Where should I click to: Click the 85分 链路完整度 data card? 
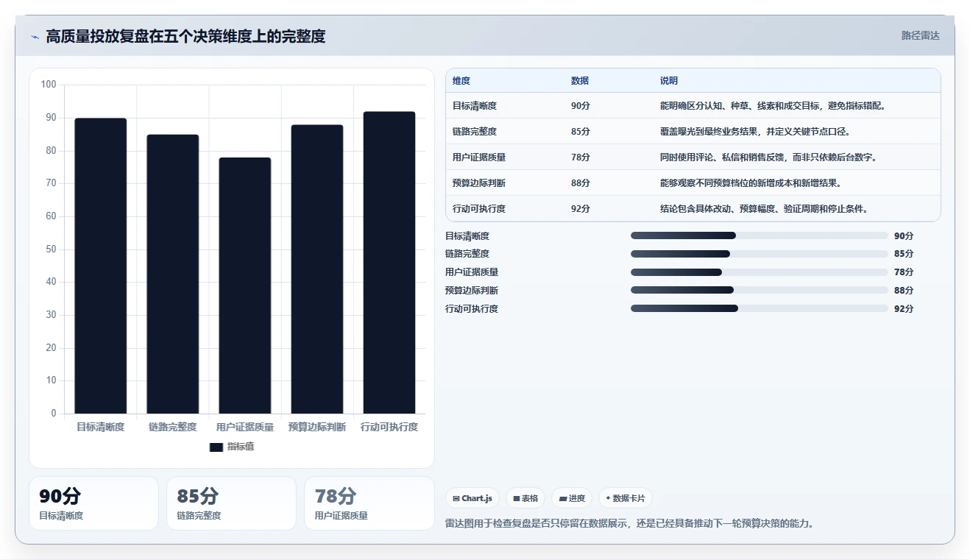[231, 503]
